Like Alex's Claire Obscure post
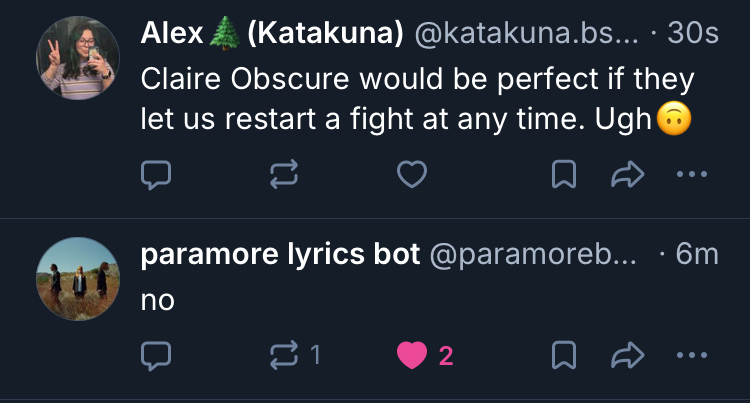This screenshot has height=403, width=750. tap(411, 176)
